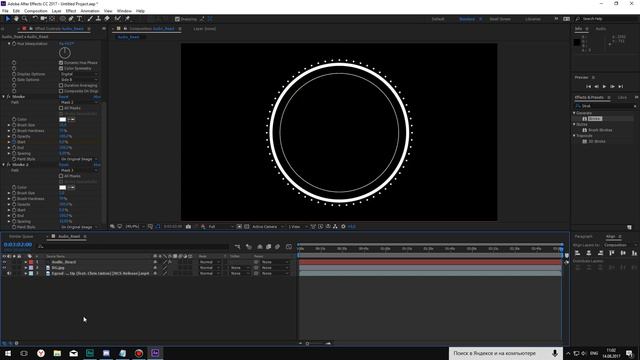Open the File menu

[x=5, y=11]
